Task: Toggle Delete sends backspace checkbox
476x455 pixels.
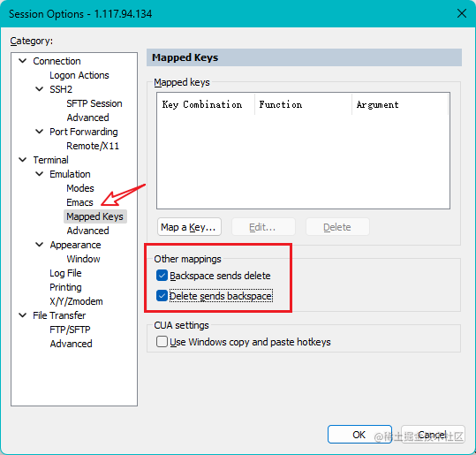Action: pos(162,296)
